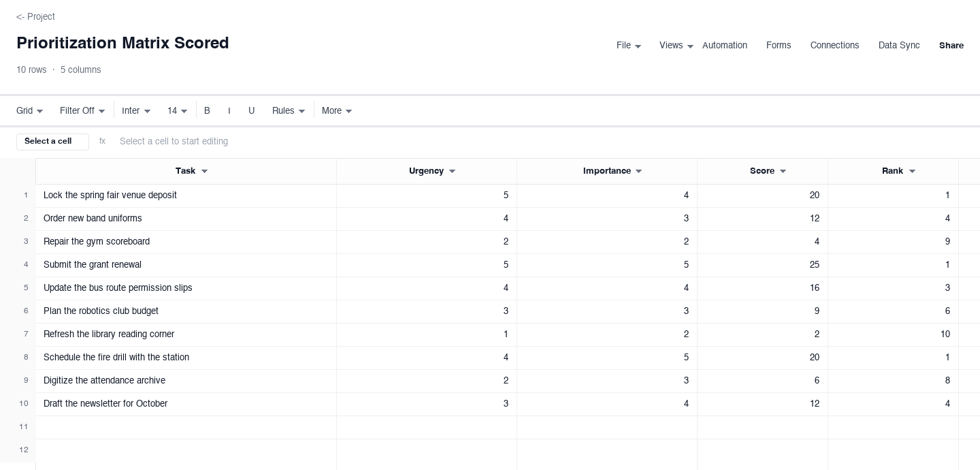The height and width of the screenshot is (470, 980).
Task: Click the fx formula icon
Action: (102, 141)
